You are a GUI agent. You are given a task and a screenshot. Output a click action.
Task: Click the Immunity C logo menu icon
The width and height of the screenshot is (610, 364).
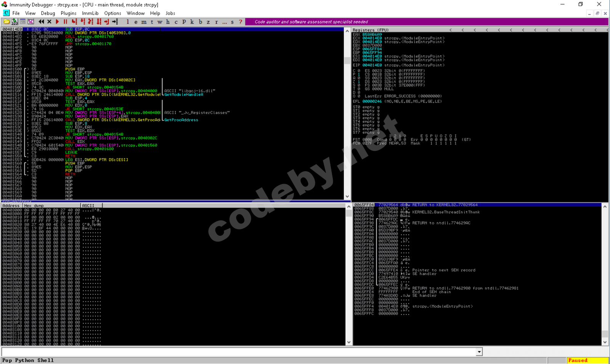coord(6,13)
